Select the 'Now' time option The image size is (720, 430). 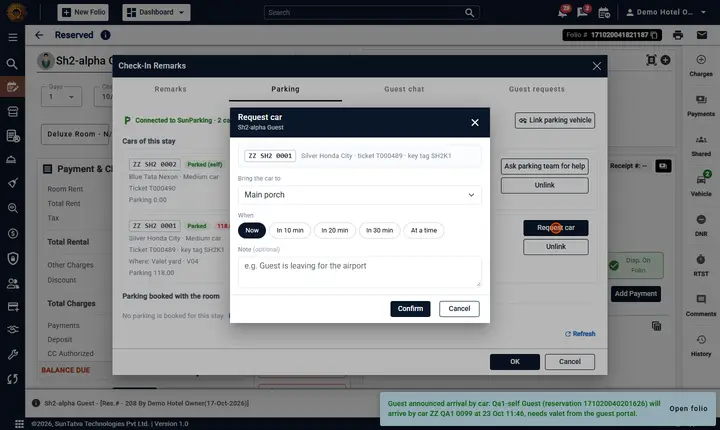(x=252, y=230)
